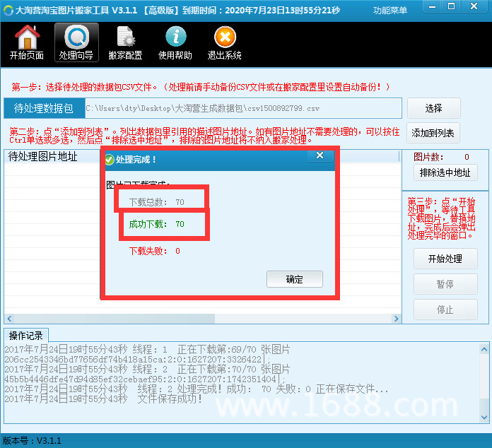The image size is (492, 448).
Task: Select the 处理向导 wizard icon
Action: pos(76,42)
